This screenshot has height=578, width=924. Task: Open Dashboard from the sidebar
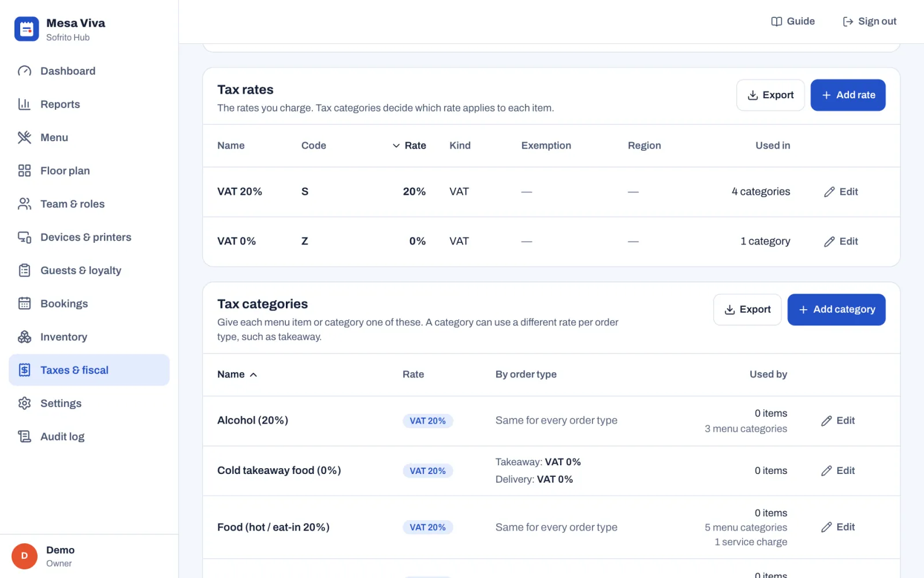89,71
